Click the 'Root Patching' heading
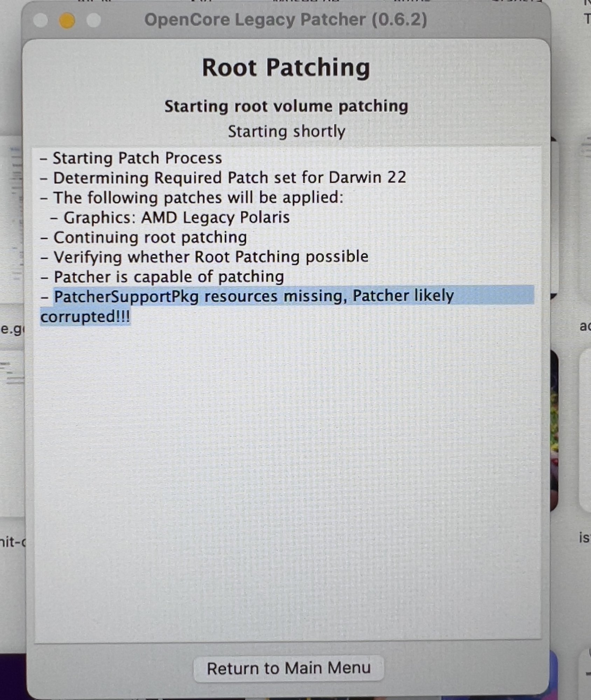The image size is (591, 700). click(x=286, y=67)
